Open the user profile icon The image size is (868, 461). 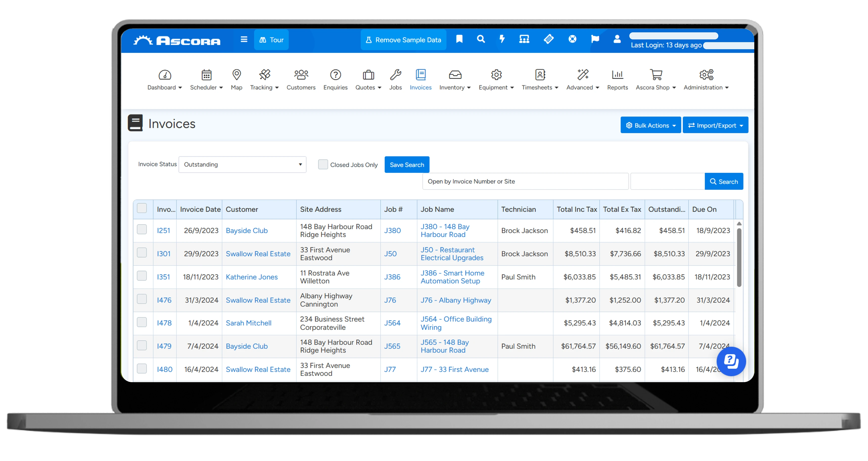pyautogui.click(x=617, y=39)
